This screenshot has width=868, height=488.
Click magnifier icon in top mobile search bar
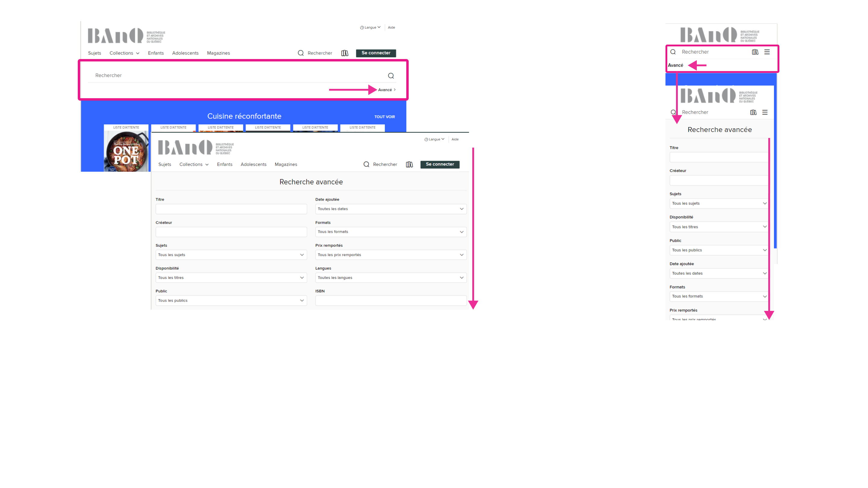673,52
